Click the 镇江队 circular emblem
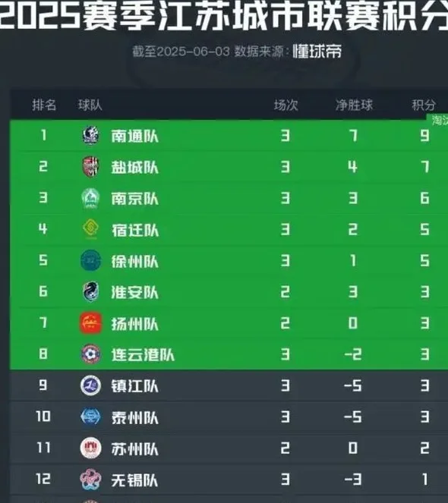 coord(90,385)
